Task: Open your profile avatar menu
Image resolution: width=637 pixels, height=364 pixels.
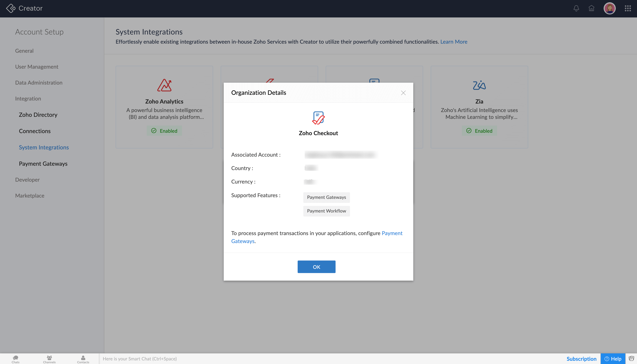Action: pos(610,8)
